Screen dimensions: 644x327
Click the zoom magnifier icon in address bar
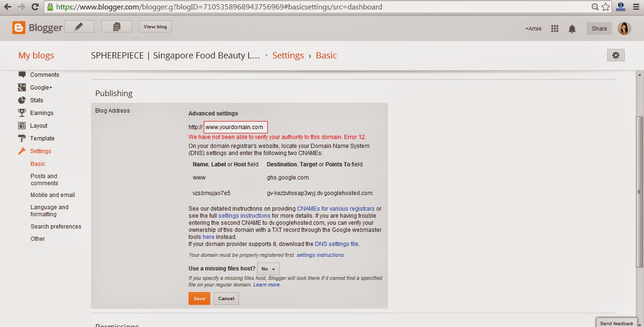tap(595, 7)
